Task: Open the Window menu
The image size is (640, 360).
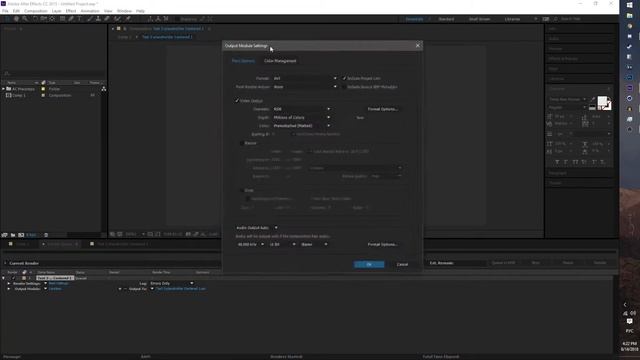Action: pyautogui.click(x=124, y=11)
